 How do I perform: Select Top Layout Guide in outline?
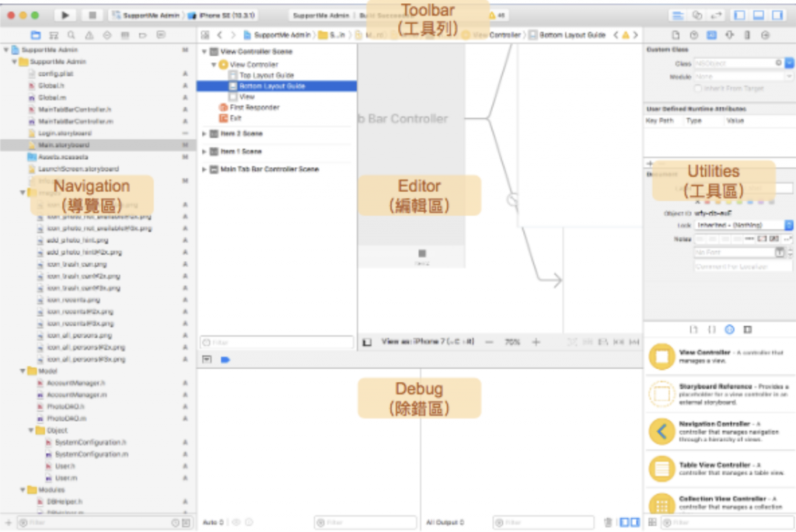click(x=267, y=75)
